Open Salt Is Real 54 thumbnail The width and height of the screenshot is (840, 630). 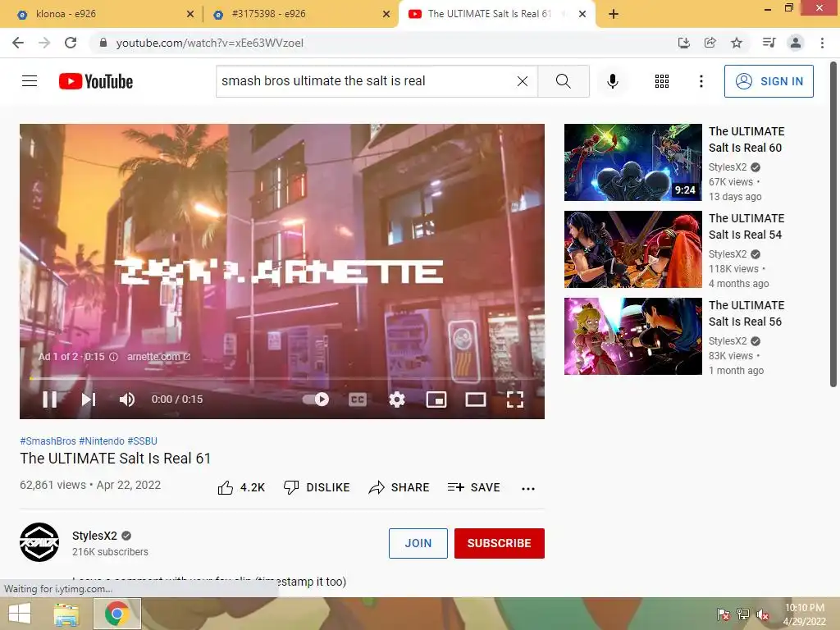click(x=632, y=249)
